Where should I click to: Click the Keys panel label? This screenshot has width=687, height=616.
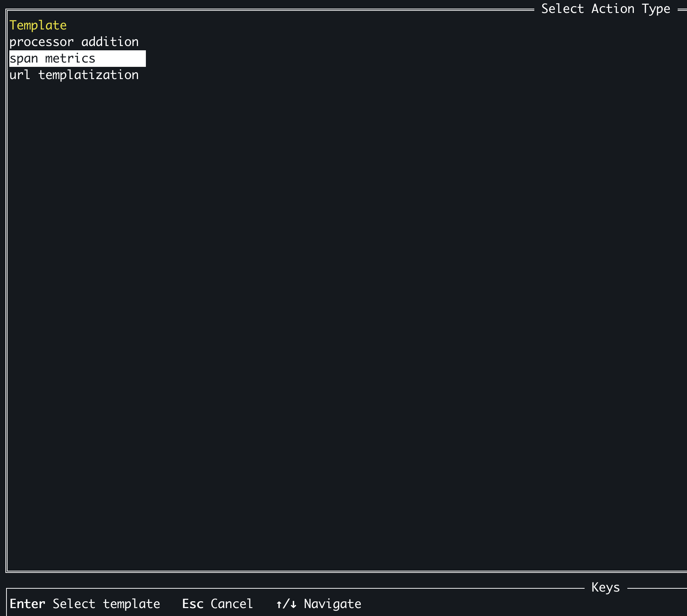(605, 588)
